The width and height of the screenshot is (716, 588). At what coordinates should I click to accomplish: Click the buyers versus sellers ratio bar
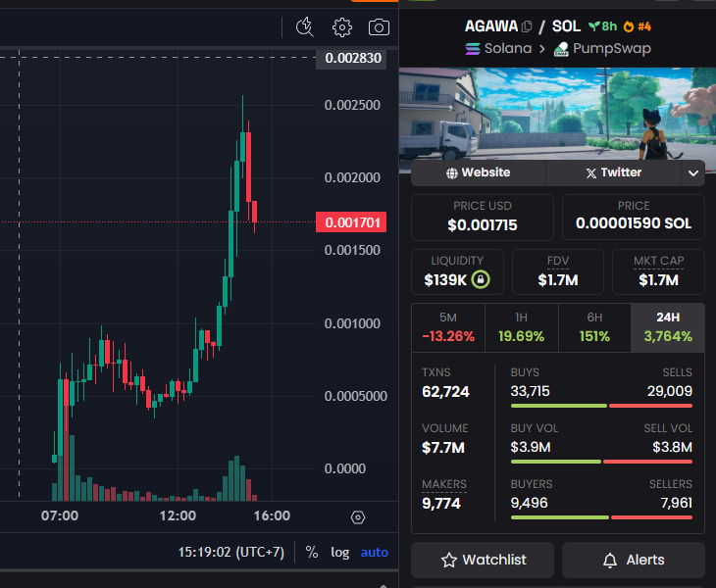tap(601, 517)
